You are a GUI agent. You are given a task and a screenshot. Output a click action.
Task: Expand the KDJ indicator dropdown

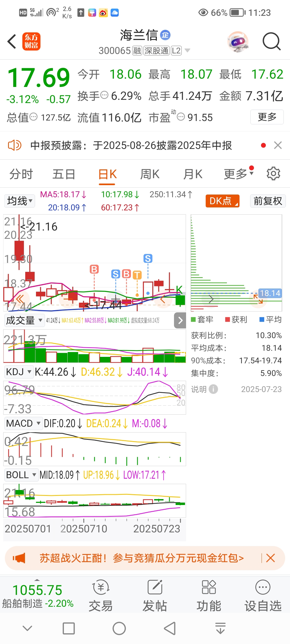(x=19, y=372)
